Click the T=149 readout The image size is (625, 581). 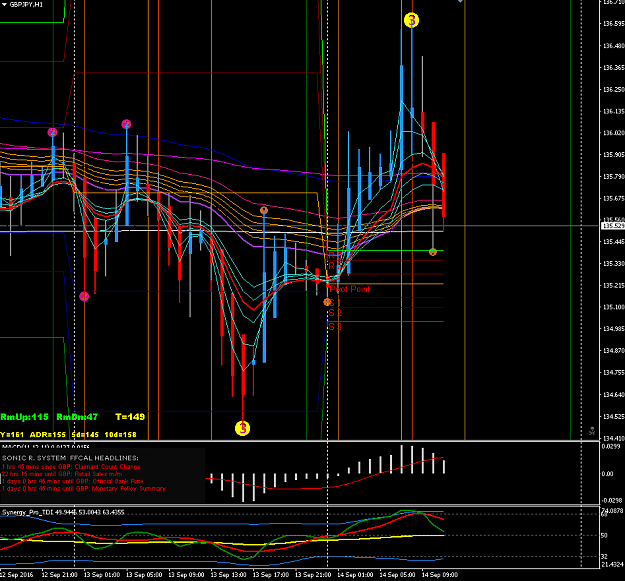[130, 417]
